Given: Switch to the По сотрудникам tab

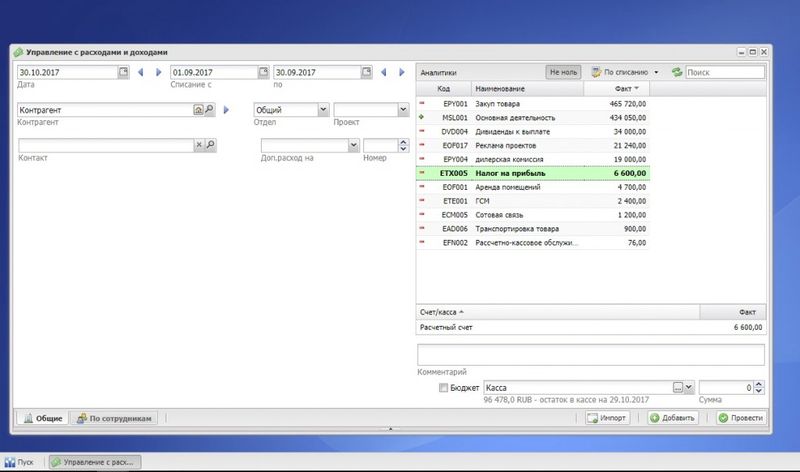Looking at the screenshot, I should tap(114, 418).
